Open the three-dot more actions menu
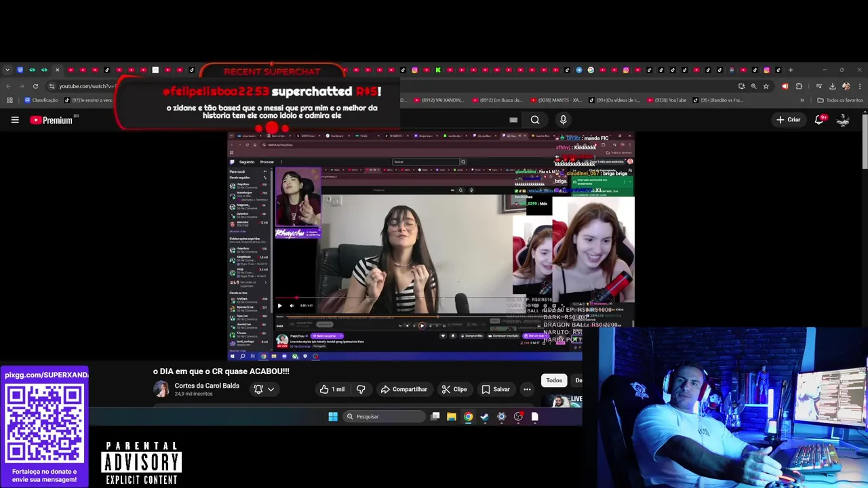 527,389
